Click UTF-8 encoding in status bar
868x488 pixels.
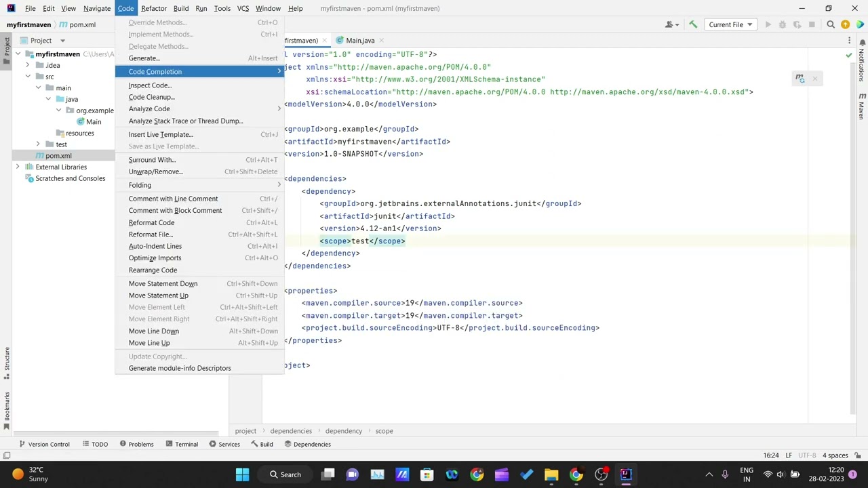point(807,455)
